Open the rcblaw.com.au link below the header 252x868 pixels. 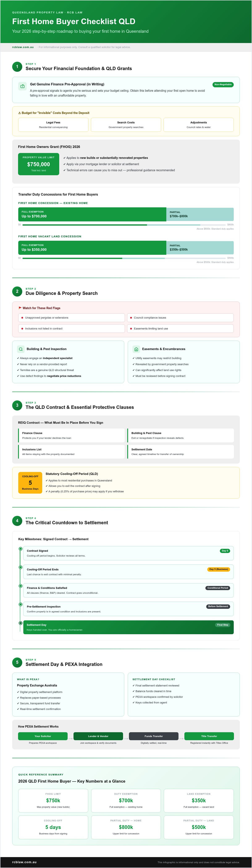[23, 47]
